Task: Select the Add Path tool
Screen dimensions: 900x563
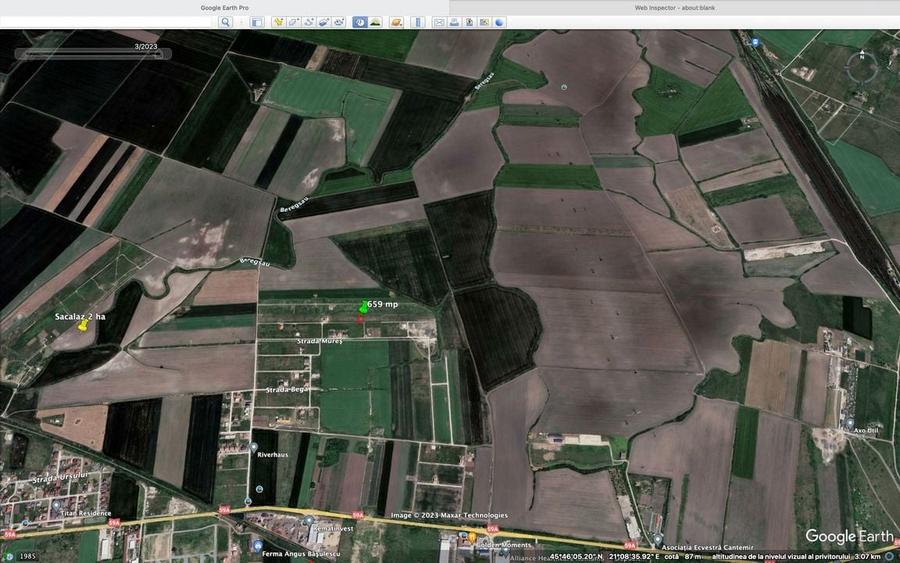Action: point(309,22)
